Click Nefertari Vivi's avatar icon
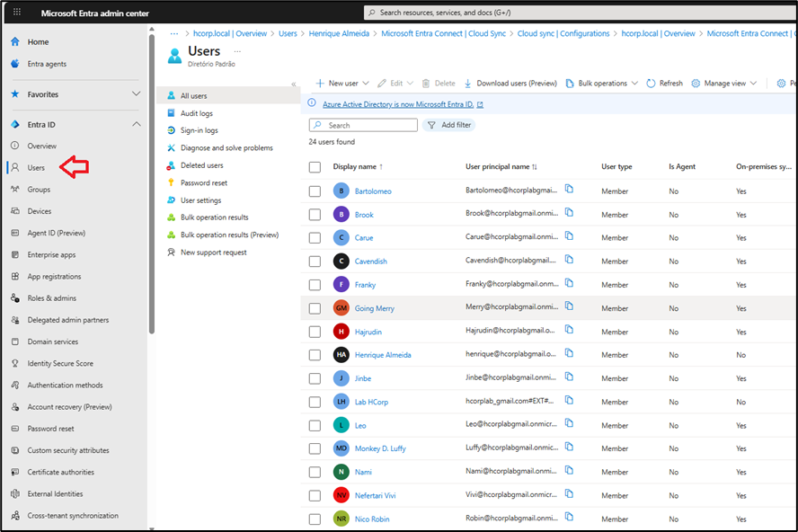 [341, 495]
